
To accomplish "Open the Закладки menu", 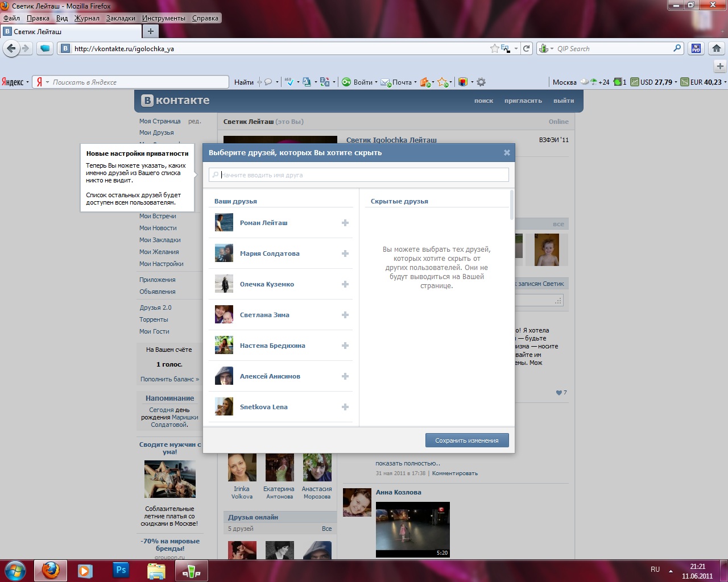I will [121, 18].
